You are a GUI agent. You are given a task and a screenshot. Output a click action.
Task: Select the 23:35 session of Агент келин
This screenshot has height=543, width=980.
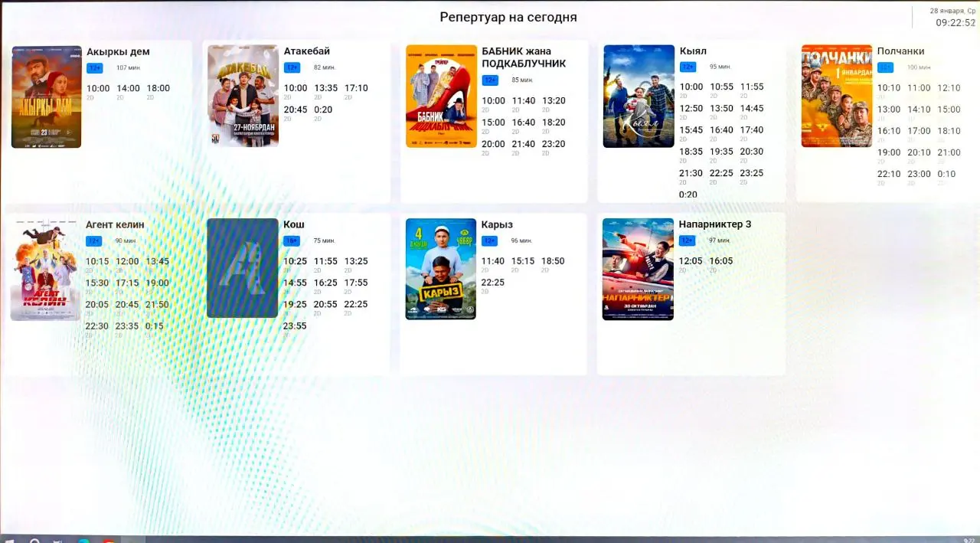[x=127, y=326]
